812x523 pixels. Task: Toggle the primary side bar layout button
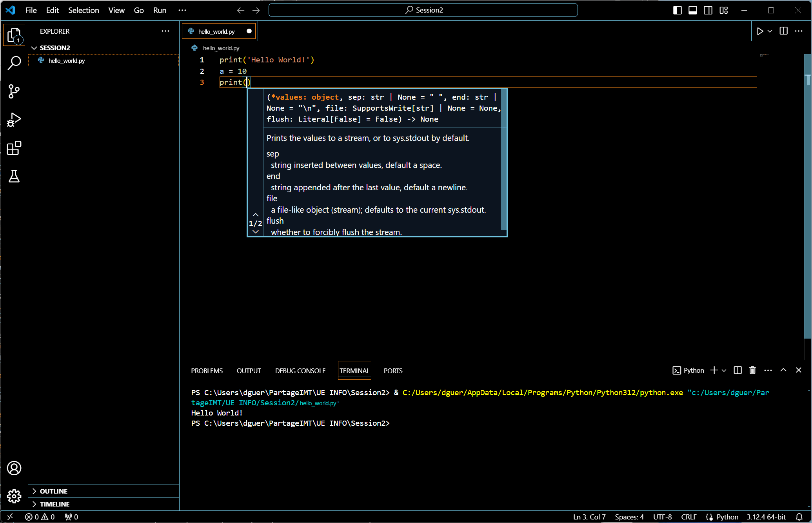tap(677, 10)
